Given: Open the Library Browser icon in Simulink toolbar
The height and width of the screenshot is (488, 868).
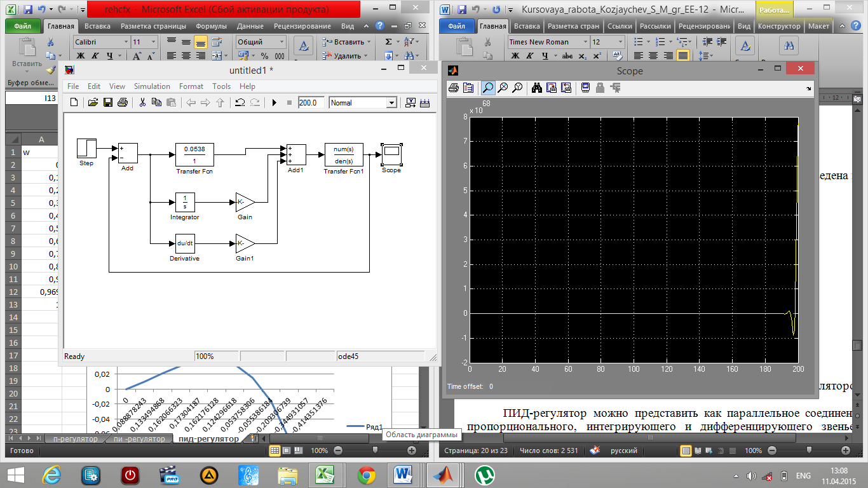Looking at the screenshot, I should coord(410,103).
